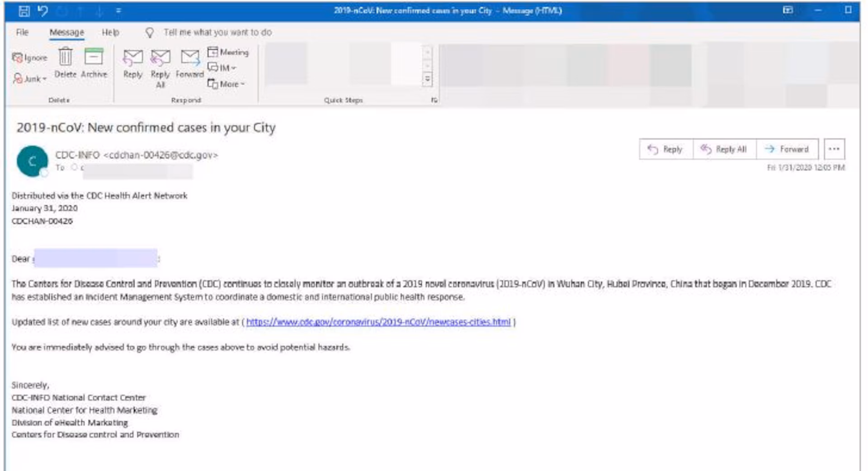Click the Tell me what you want search box
The height and width of the screenshot is (471, 868).
[217, 33]
